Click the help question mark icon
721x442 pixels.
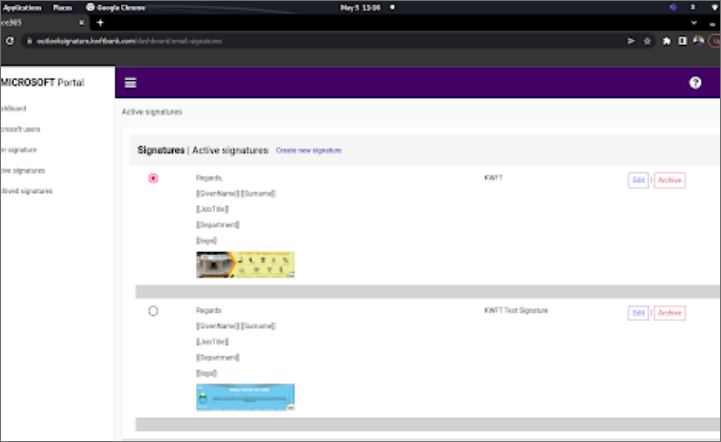695,83
